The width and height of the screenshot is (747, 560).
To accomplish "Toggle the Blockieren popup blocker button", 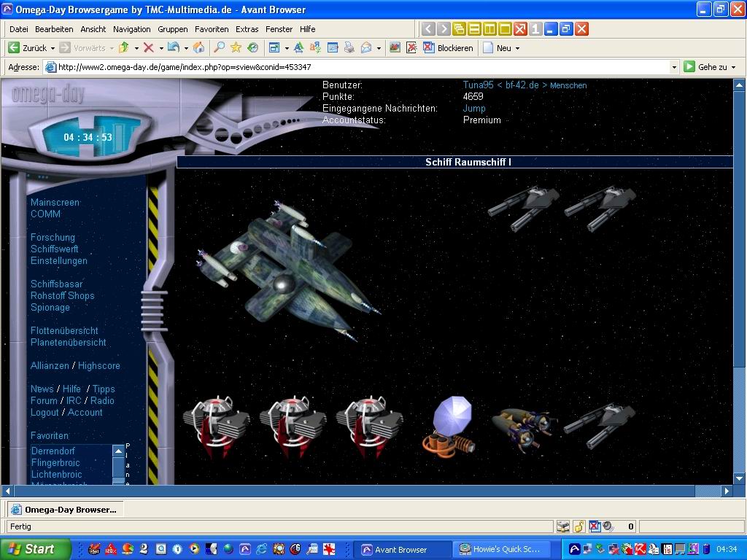I will pyautogui.click(x=449, y=47).
